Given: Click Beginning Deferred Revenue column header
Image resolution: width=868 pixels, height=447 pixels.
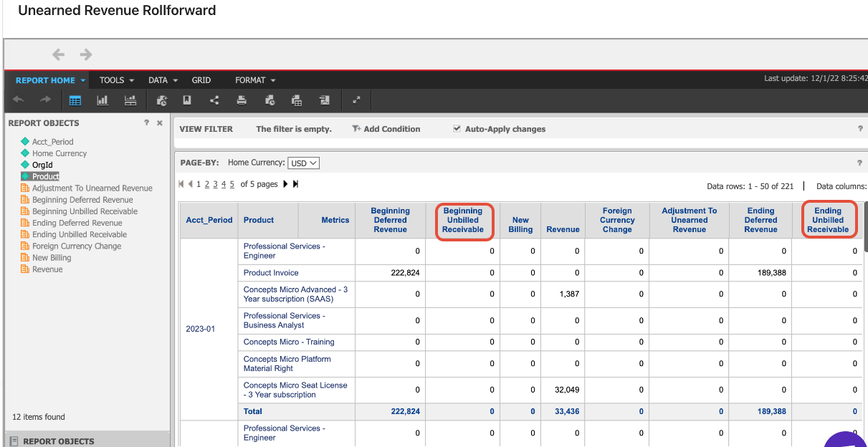Looking at the screenshot, I should click(x=390, y=220).
